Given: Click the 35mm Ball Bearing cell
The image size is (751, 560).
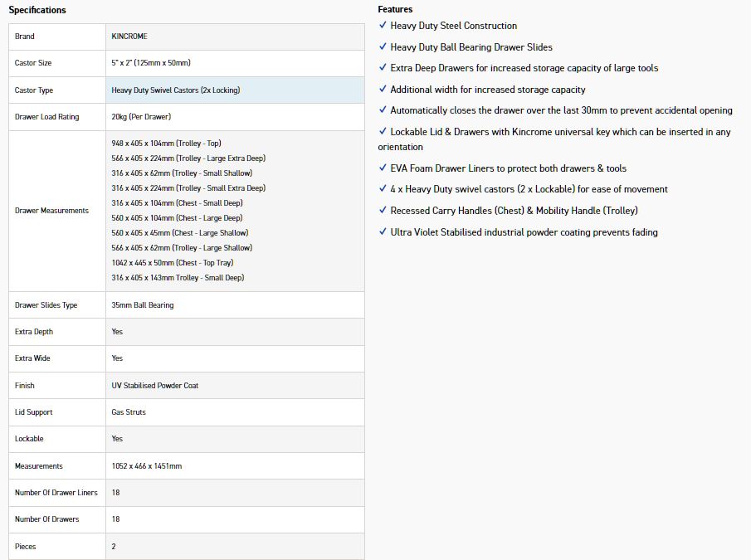Looking at the screenshot, I should 235,305.
